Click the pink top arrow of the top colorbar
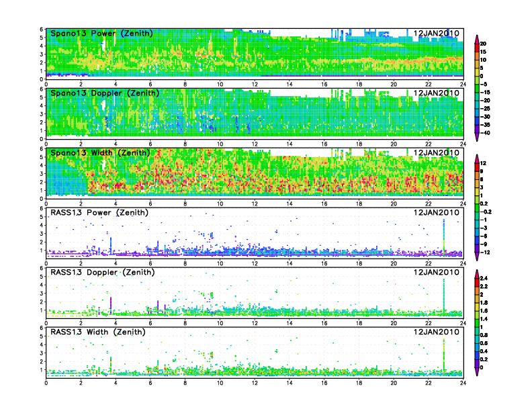Image resolution: width=532 pixels, height=411 pixels. (x=477, y=39)
